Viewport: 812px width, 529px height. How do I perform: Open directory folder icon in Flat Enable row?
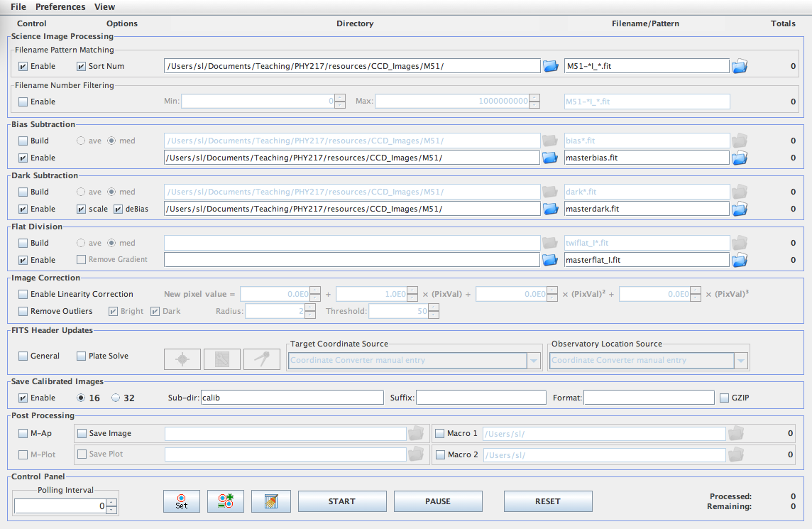coord(550,260)
